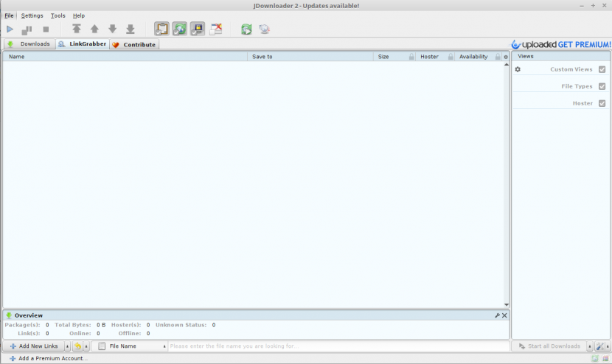Click the Add New Links button
Image resolution: width=612 pixels, height=364 pixels.
33,346
